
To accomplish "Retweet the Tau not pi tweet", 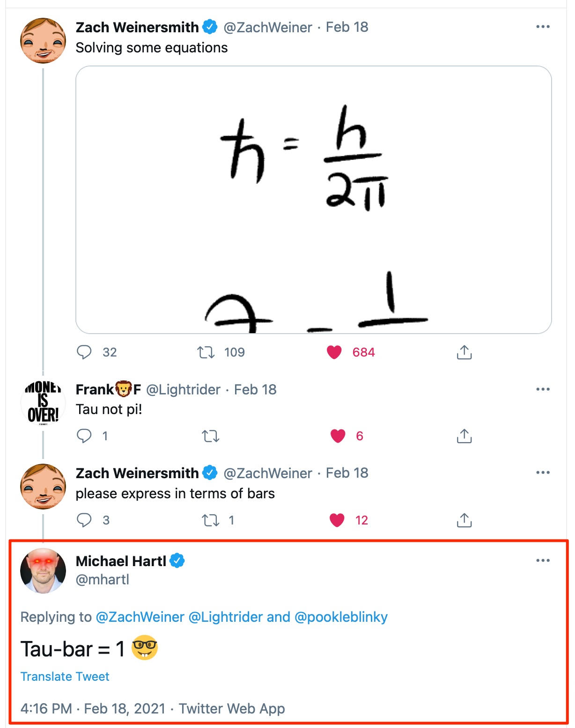I will tap(210, 436).
